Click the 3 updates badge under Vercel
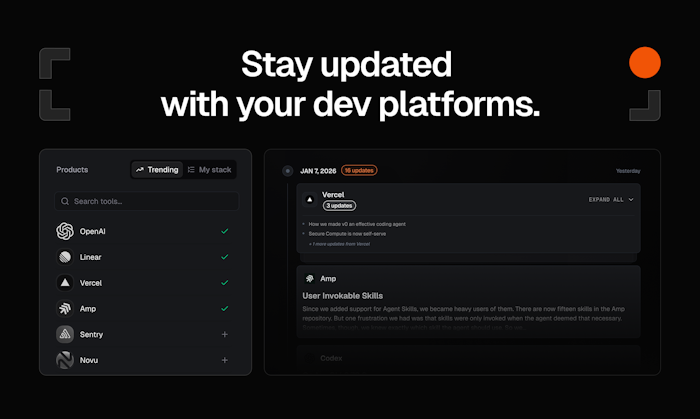Viewport: 700px width, 419px height. click(x=339, y=206)
